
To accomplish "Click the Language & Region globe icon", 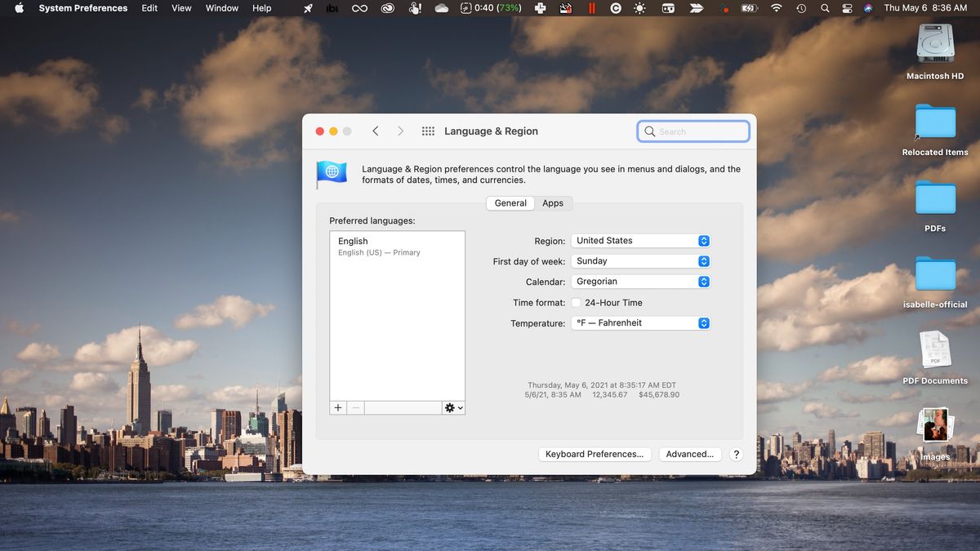I will point(332,173).
